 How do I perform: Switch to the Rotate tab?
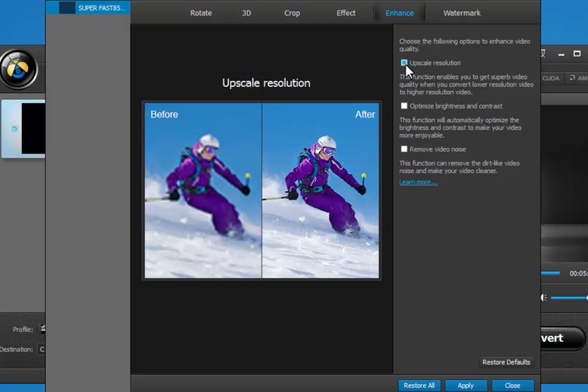click(201, 13)
